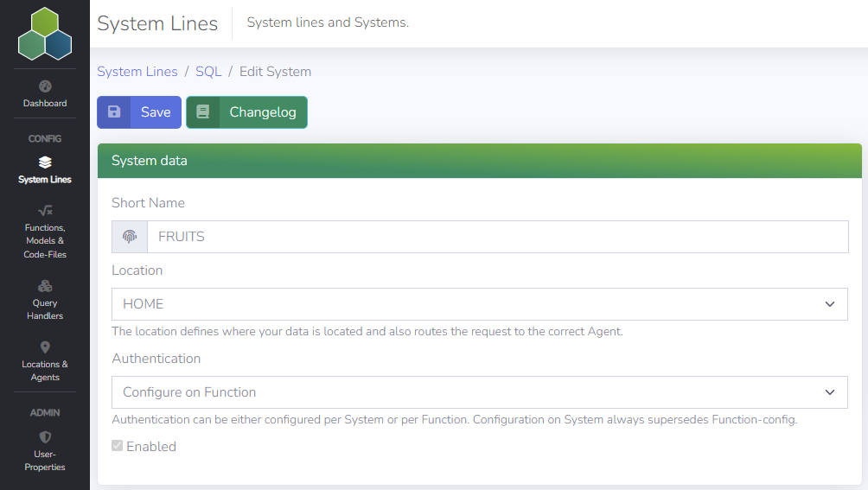Click the Authentication field label
The width and height of the screenshot is (868, 490).
click(156, 359)
